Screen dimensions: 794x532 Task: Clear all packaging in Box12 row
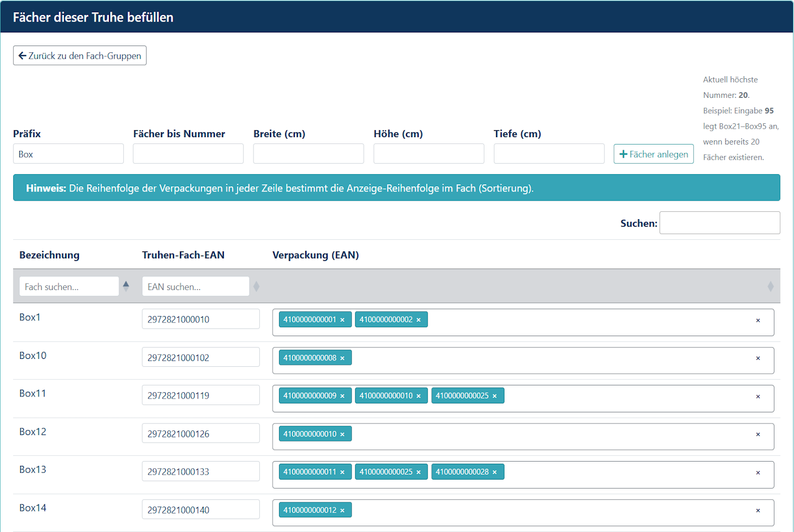point(758,435)
